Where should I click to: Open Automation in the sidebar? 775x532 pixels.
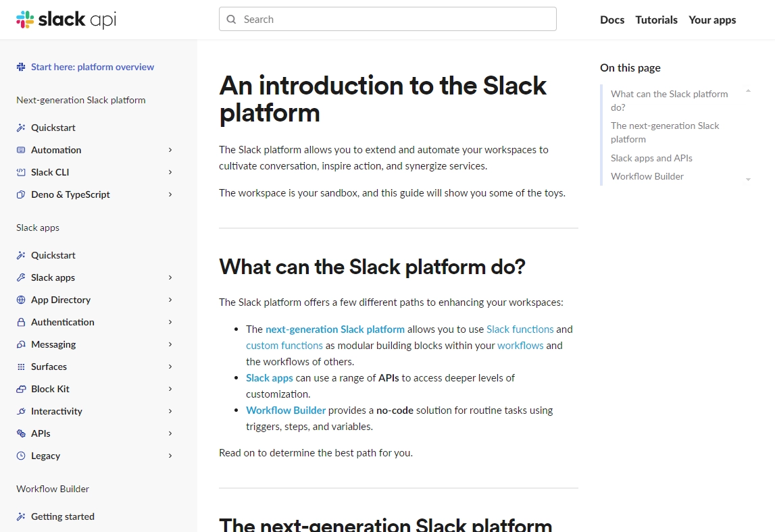[x=56, y=150]
